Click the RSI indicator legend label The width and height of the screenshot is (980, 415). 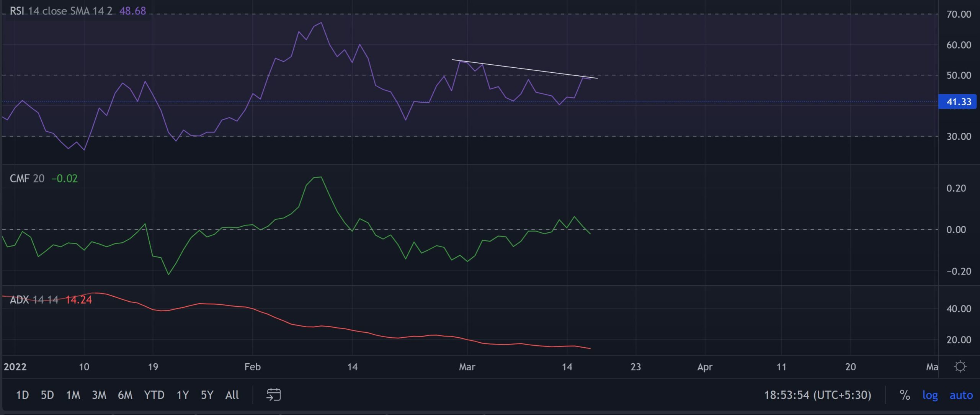point(60,11)
